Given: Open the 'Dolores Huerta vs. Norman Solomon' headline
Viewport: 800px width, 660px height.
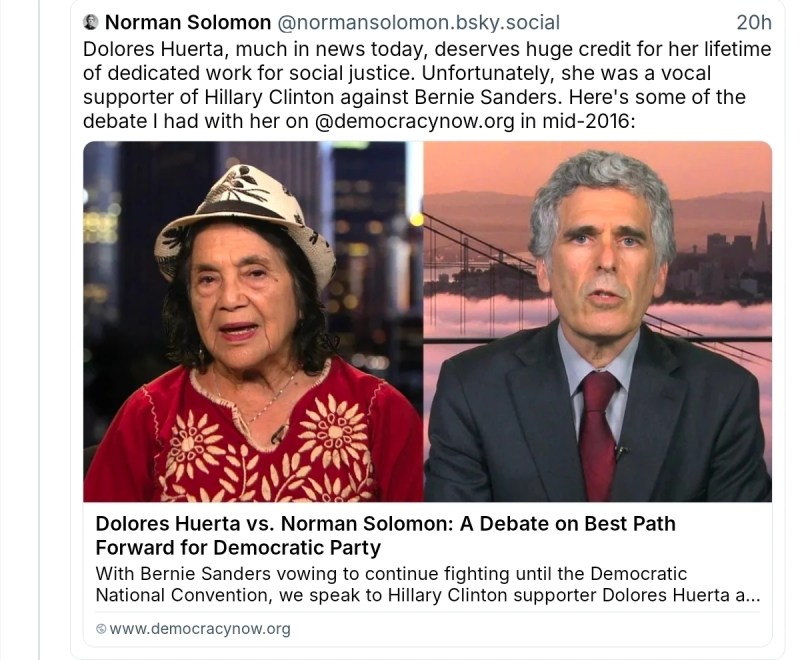Looking at the screenshot, I should (x=385, y=524).
